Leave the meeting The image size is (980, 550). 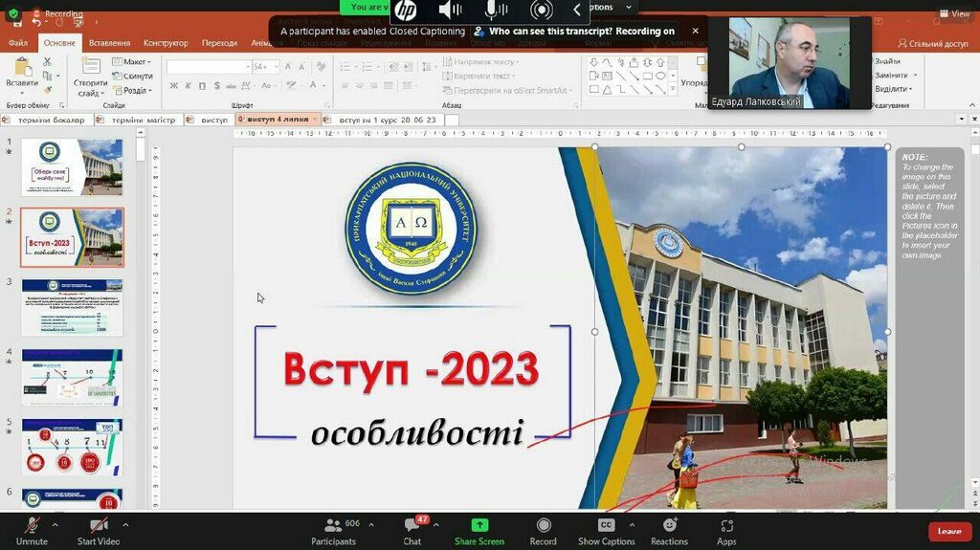949,531
